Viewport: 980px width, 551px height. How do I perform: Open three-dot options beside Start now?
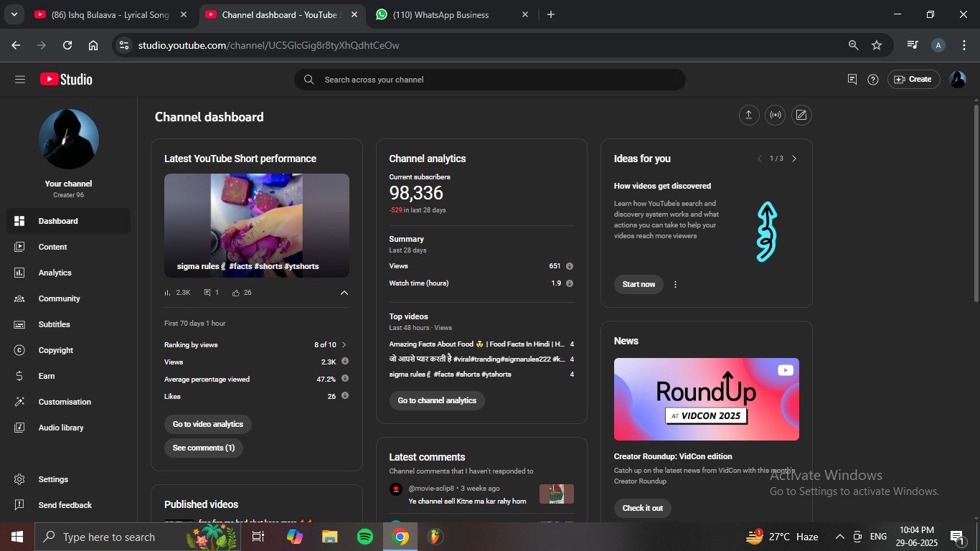click(x=675, y=284)
